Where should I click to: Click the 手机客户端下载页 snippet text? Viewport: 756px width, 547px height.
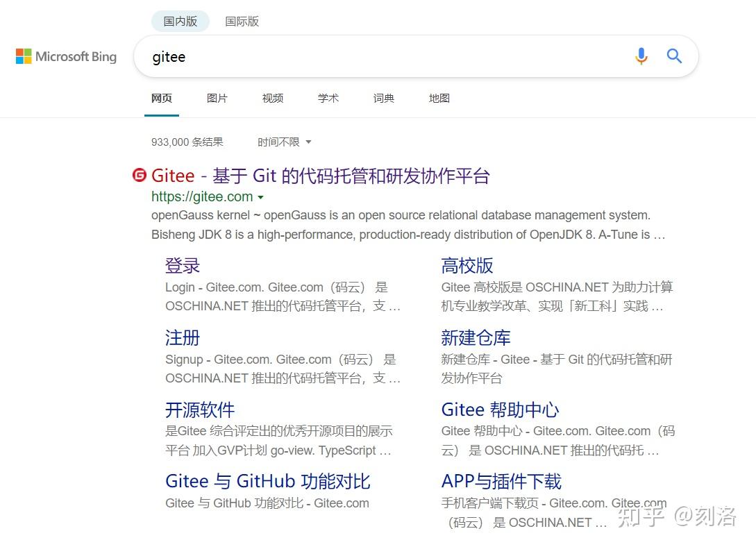coord(554,513)
